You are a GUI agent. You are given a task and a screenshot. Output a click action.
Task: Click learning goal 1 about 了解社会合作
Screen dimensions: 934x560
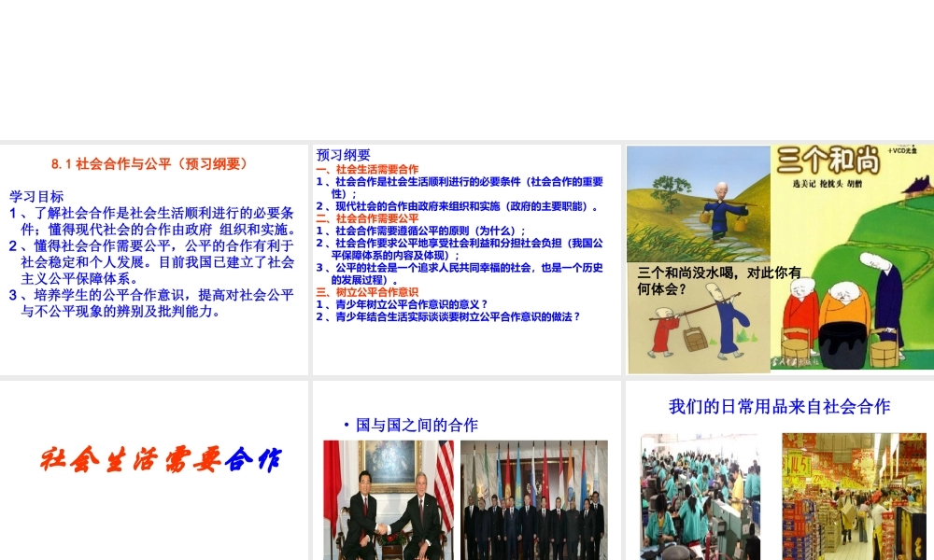tap(152, 221)
